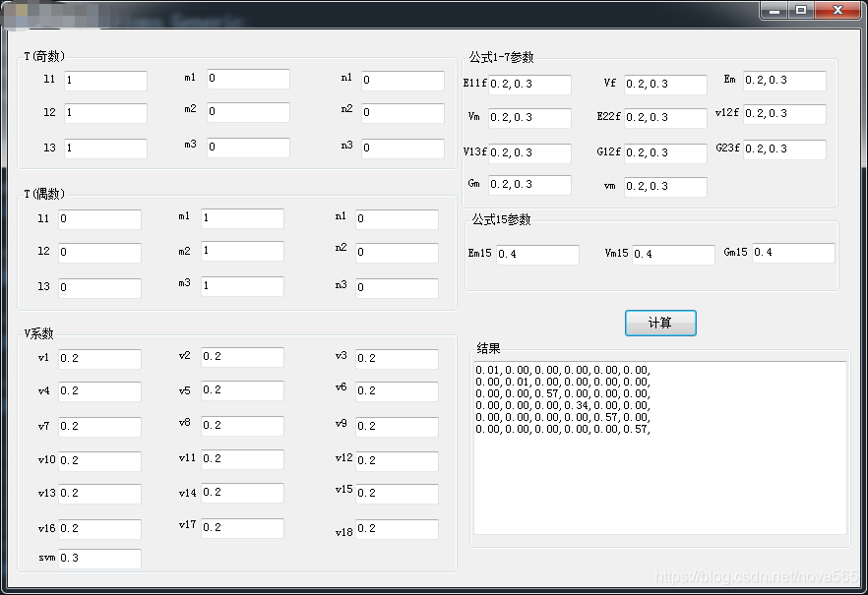
Task: Focus the l1 field in T(奇数)
Action: (105, 81)
